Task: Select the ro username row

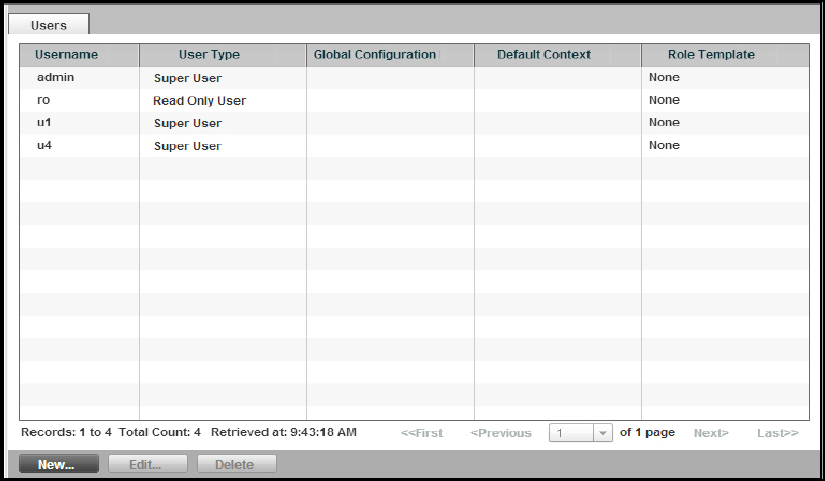Action: (x=44, y=100)
